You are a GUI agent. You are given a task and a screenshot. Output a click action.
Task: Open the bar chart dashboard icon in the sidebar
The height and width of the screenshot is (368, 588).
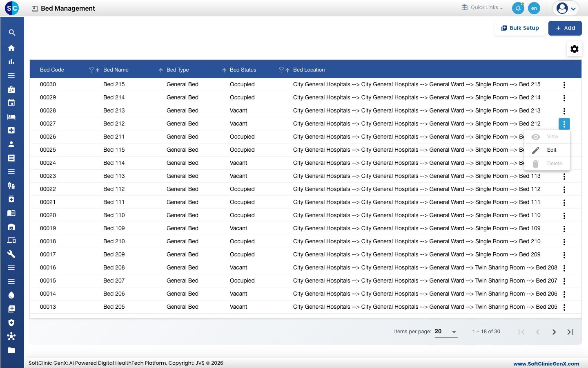11,62
